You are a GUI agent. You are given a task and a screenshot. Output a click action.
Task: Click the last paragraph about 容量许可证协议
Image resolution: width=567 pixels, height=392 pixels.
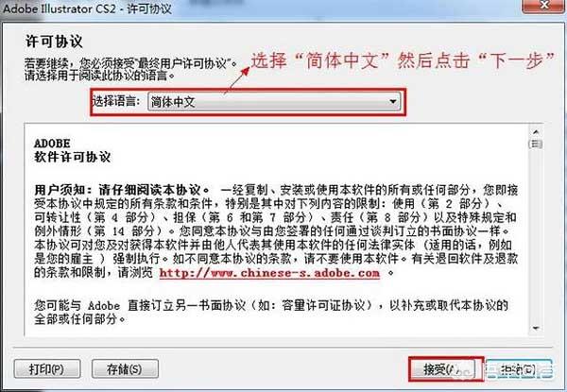coord(271,312)
